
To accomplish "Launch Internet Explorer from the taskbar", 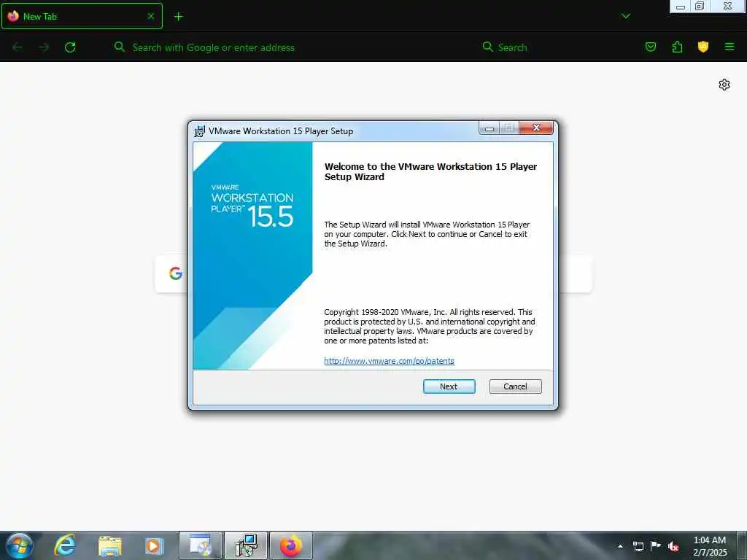I will coord(65,545).
